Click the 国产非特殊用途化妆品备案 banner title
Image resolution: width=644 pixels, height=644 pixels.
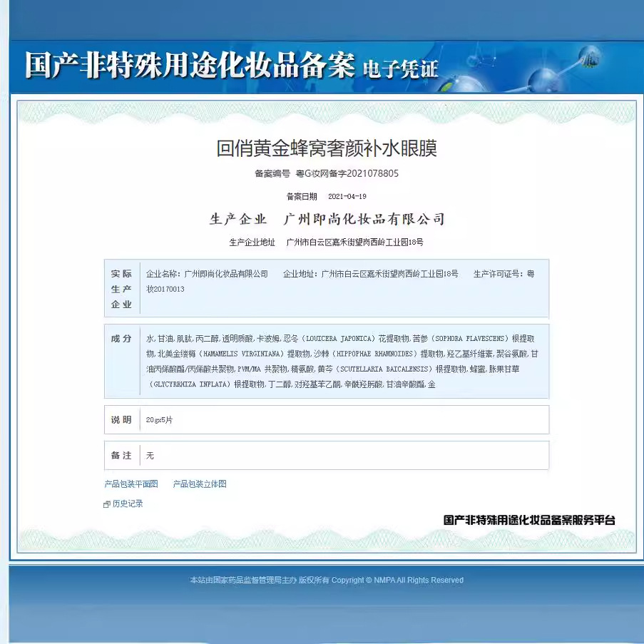[x=190, y=66]
